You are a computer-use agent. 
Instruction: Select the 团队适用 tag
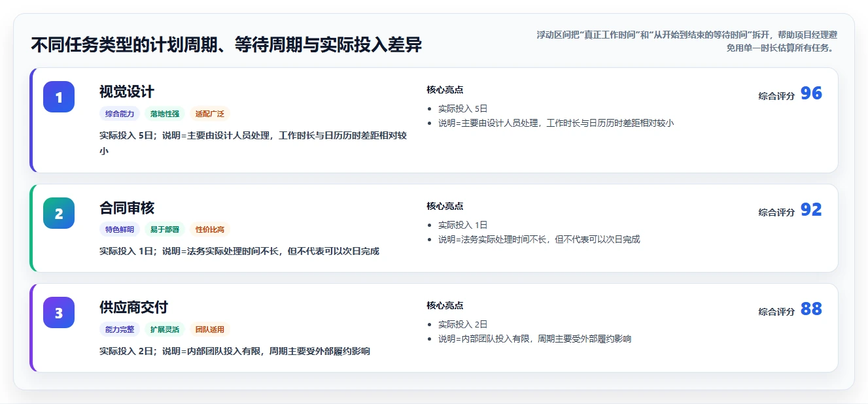click(x=210, y=329)
